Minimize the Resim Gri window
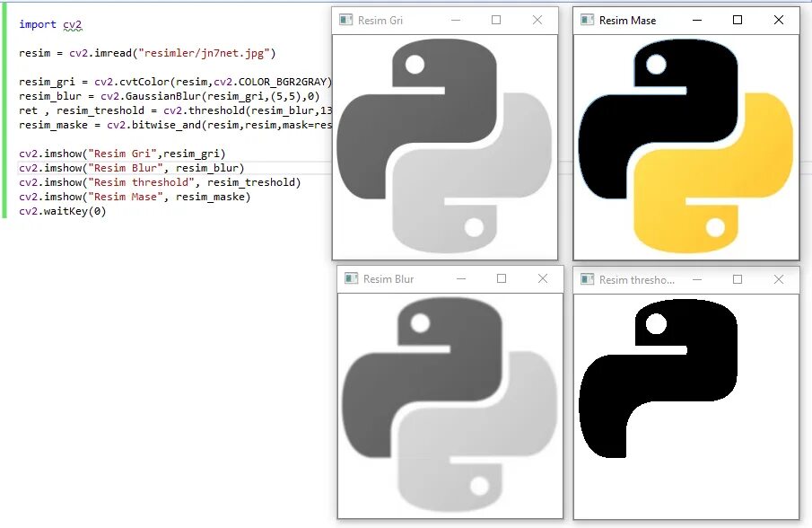Image resolution: width=812 pixels, height=528 pixels. (456, 21)
